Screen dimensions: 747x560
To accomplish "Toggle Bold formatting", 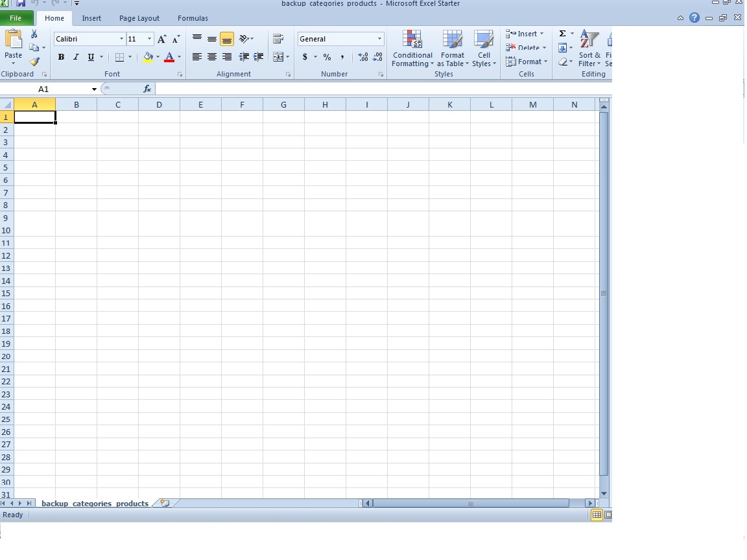I will point(61,57).
